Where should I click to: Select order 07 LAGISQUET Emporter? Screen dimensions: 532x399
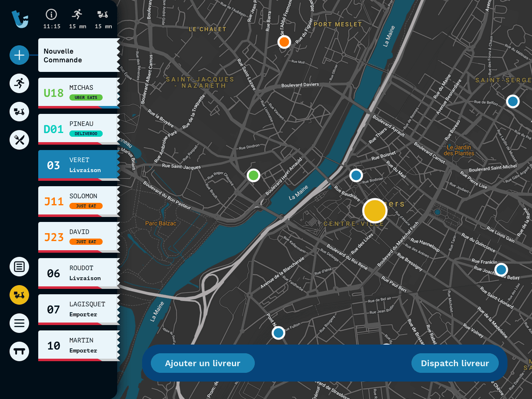[79, 310]
